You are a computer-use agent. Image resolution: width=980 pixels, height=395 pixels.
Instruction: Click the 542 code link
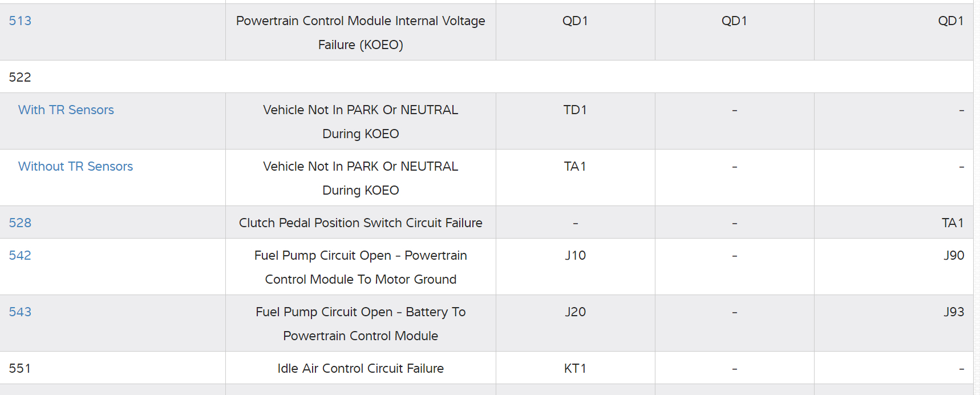coord(20,256)
